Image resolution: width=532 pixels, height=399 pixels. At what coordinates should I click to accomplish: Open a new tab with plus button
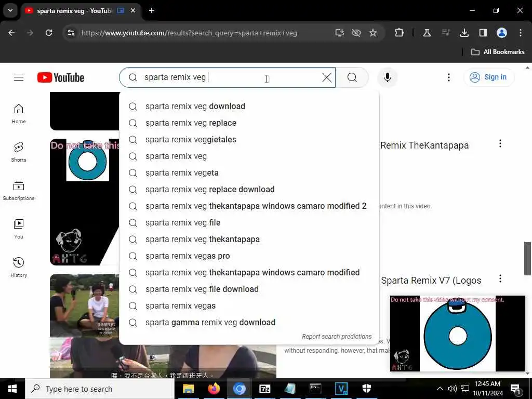pyautogui.click(x=152, y=10)
